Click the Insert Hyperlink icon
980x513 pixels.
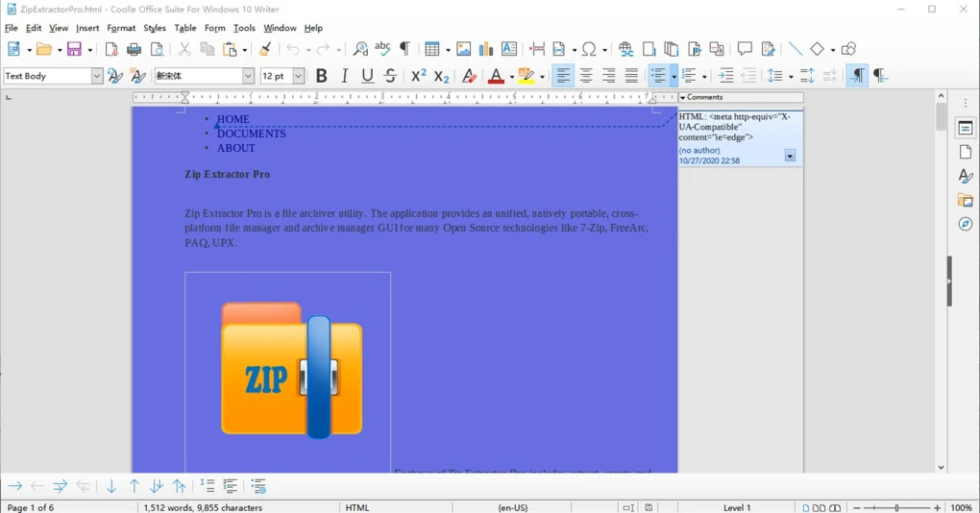pos(625,49)
